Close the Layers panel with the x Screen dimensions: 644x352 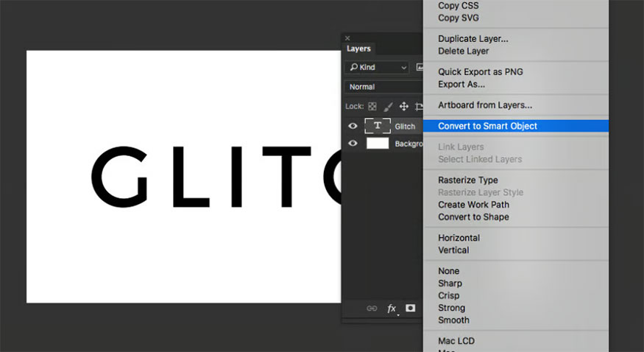coord(347,38)
